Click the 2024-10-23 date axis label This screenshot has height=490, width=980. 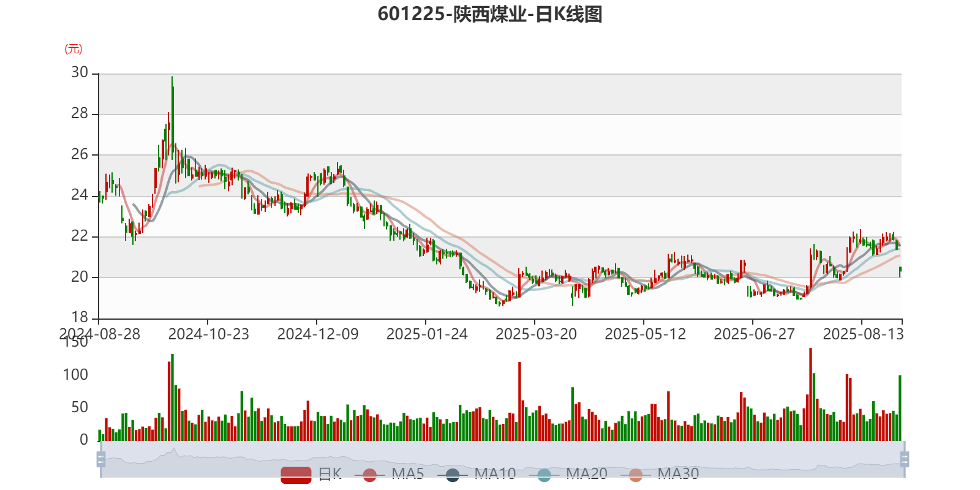coord(209,334)
